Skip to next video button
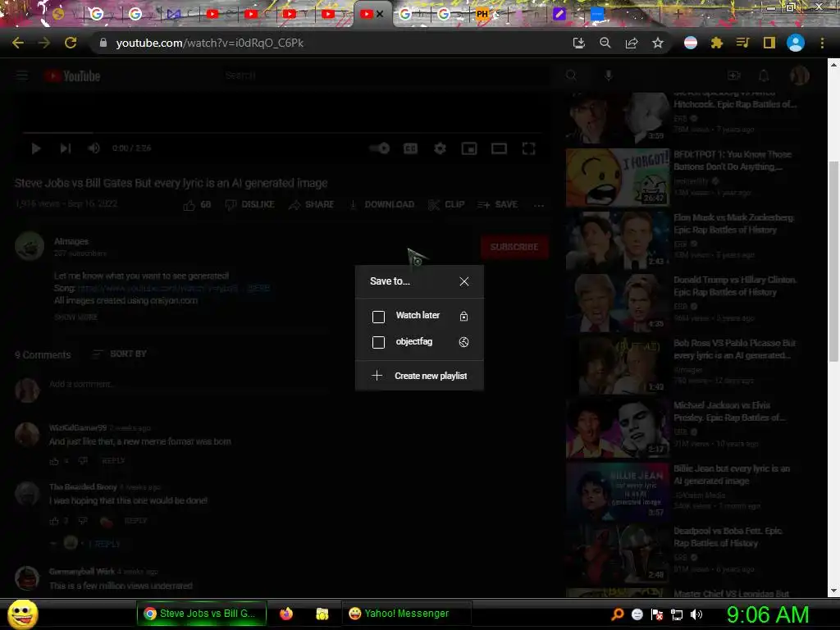The height and width of the screenshot is (630, 840). click(66, 148)
